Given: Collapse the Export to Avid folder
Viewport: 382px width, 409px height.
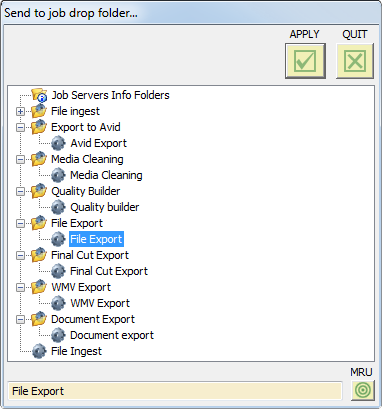Looking at the screenshot, I should pos(21,127).
